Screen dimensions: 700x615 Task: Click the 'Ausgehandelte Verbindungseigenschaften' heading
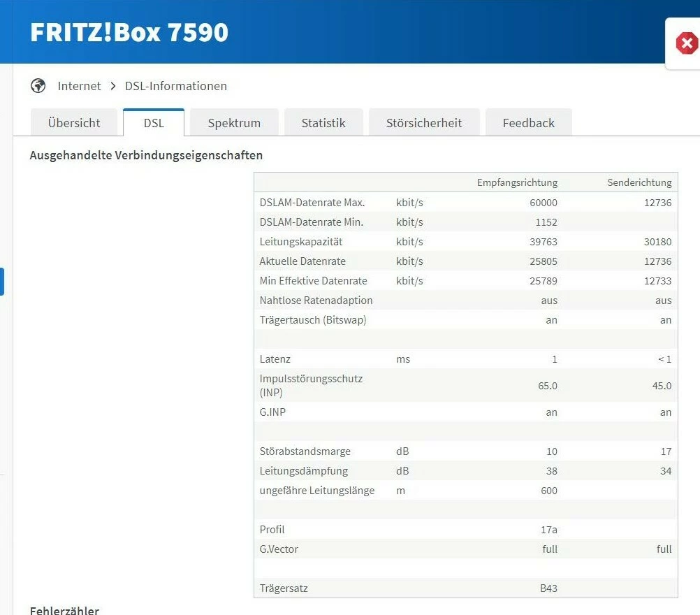pyautogui.click(x=146, y=155)
